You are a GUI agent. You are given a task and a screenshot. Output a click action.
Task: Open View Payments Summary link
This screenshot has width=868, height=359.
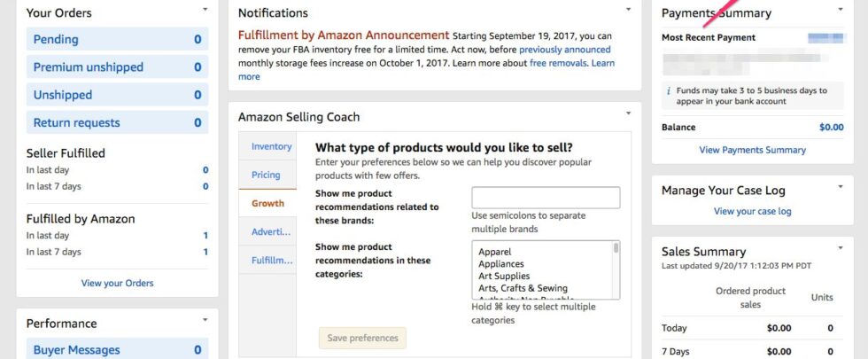[752, 150]
